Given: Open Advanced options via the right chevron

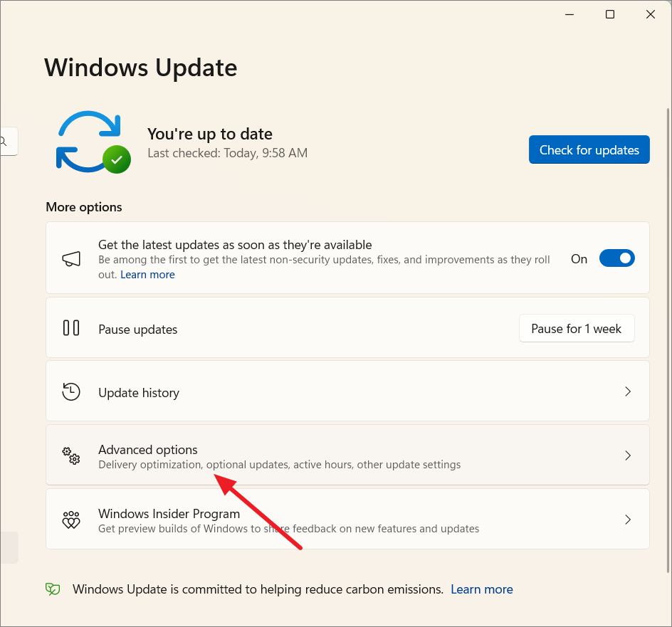Looking at the screenshot, I should click(x=628, y=455).
